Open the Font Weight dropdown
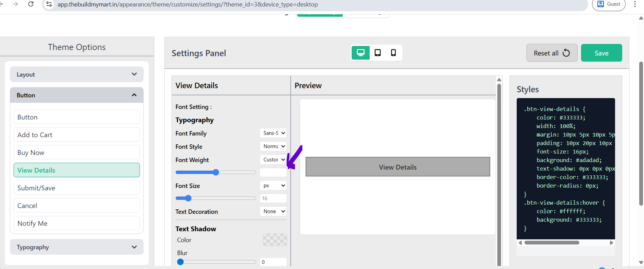The width and height of the screenshot is (644, 269). point(273,160)
